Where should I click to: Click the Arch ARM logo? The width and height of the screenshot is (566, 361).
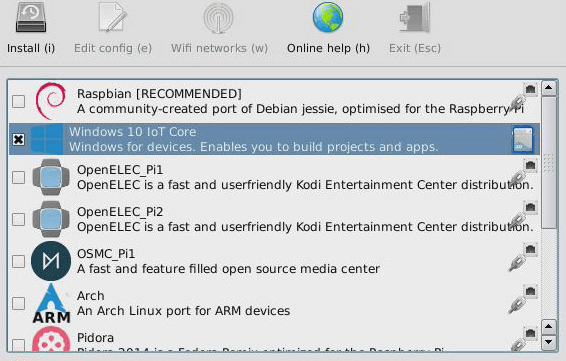click(51, 303)
